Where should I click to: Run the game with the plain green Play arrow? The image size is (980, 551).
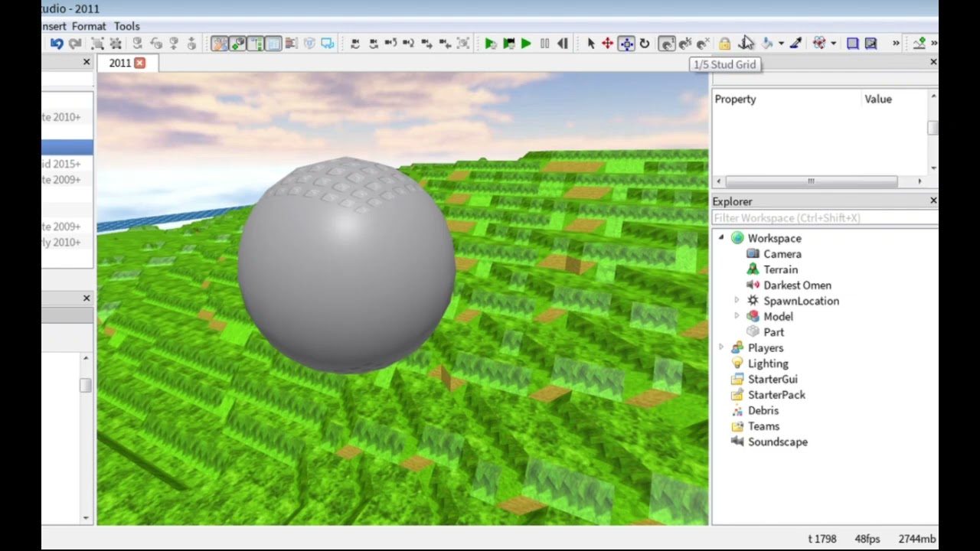click(526, 44)
